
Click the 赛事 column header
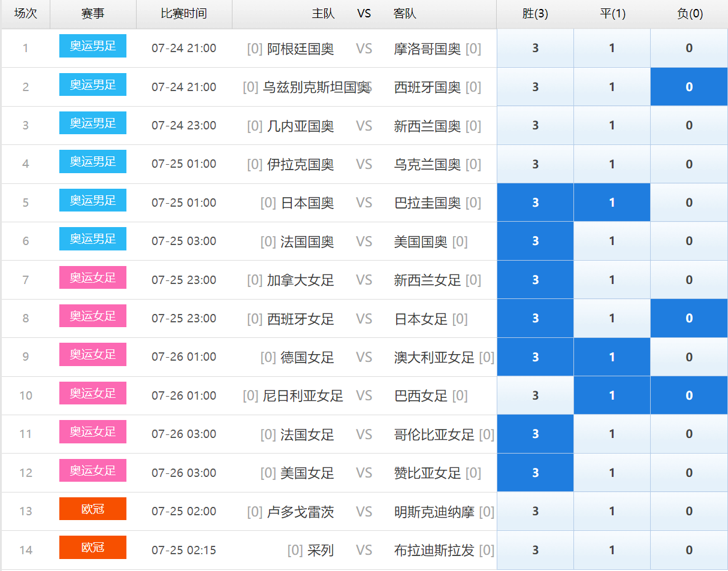coord(93,14)
